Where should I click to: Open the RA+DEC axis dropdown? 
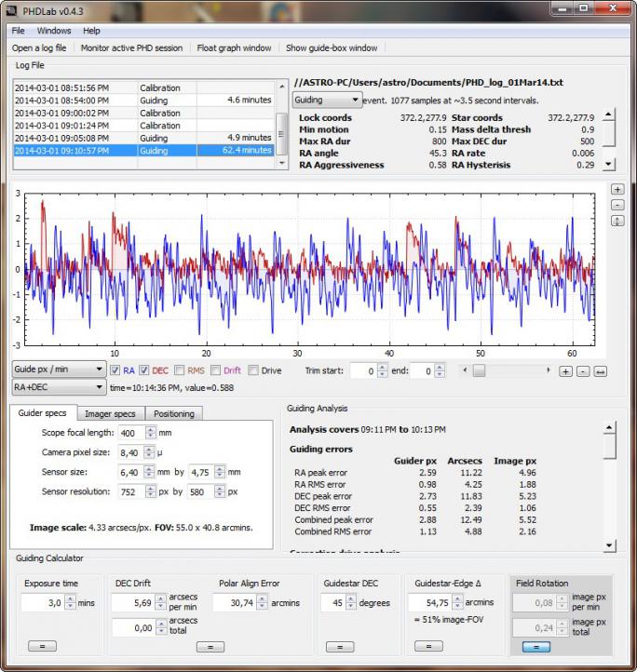pos(59,387)
